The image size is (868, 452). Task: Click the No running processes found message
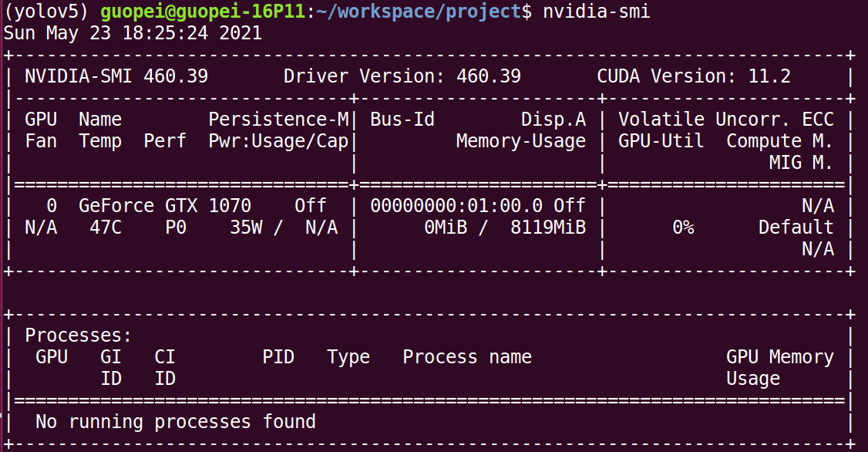tap(176, 422)
